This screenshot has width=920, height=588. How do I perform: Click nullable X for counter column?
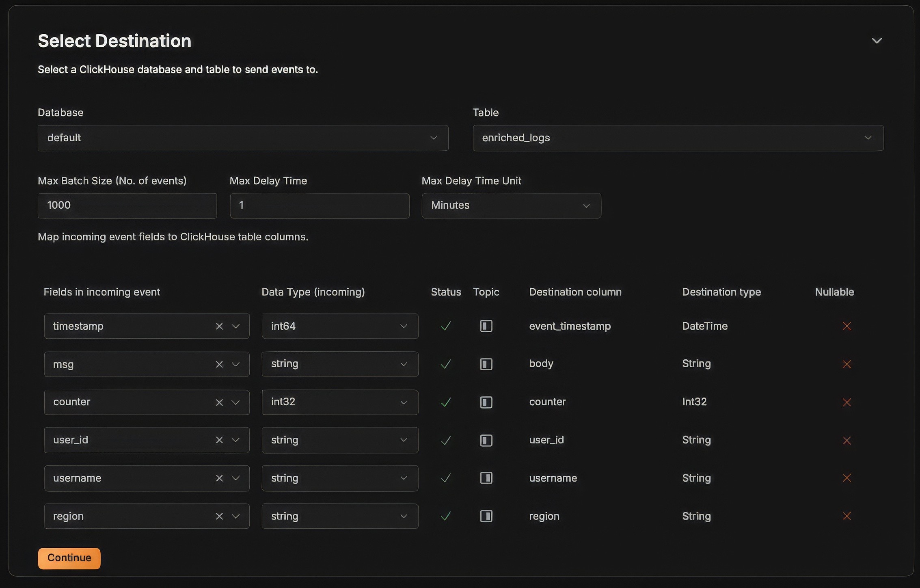click(x=847, y=402)
